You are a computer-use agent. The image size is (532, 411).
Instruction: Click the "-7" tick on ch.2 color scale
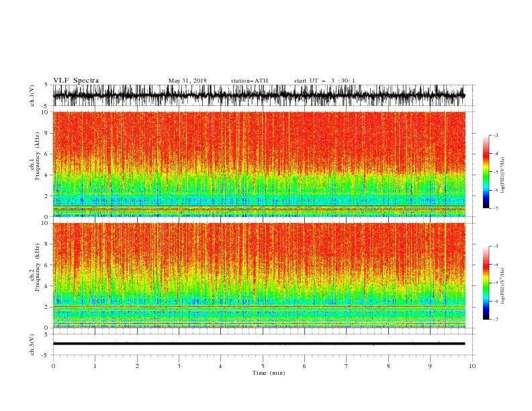[x=496, y=320]
